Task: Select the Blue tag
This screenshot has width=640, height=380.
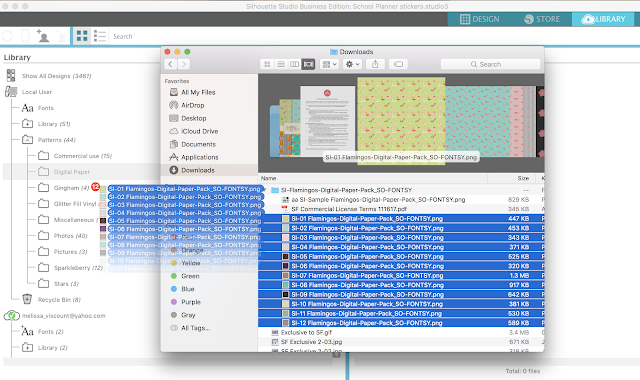Action: point(187,289)
